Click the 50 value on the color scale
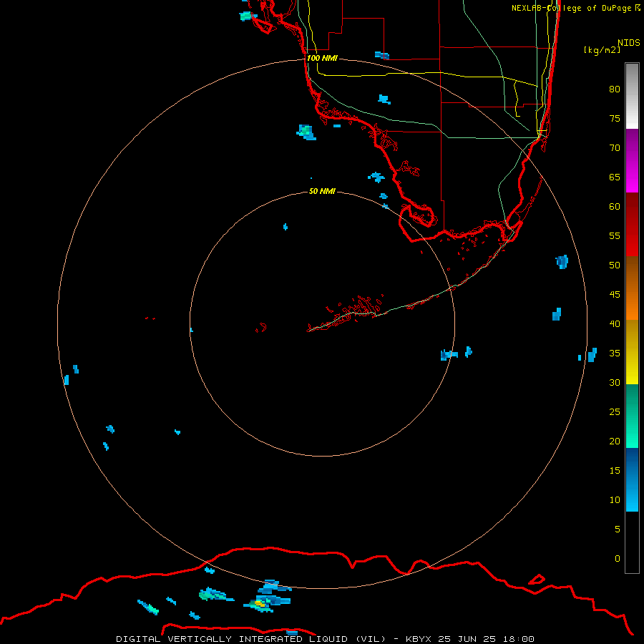This screenshot has width=644, height=644. click(615, 265)
